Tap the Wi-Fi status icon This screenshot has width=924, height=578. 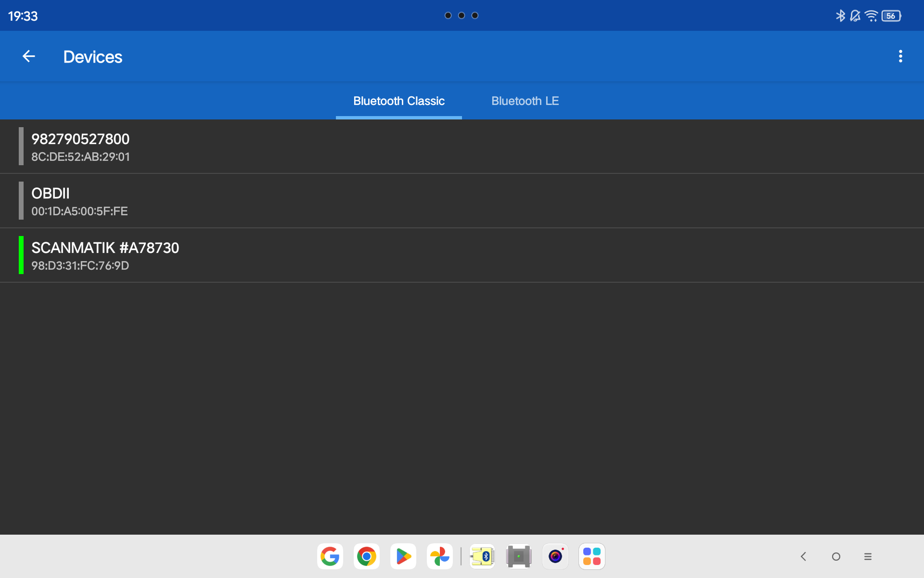[871, 16]
